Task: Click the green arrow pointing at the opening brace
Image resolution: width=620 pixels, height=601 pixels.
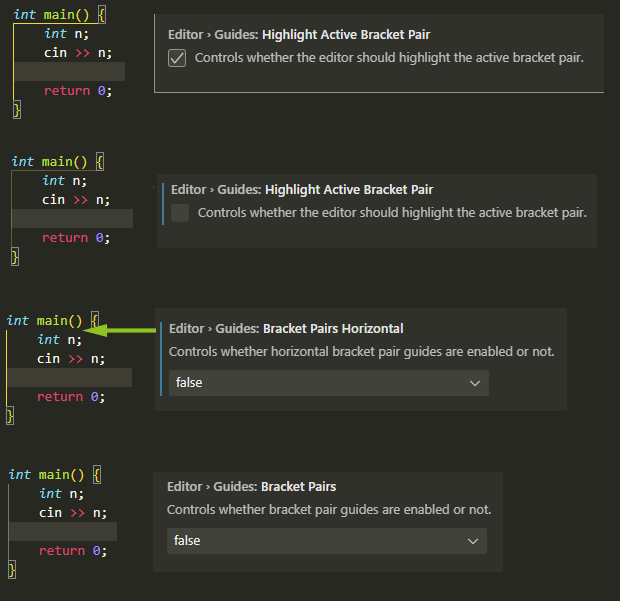Action: pos(120,330)
